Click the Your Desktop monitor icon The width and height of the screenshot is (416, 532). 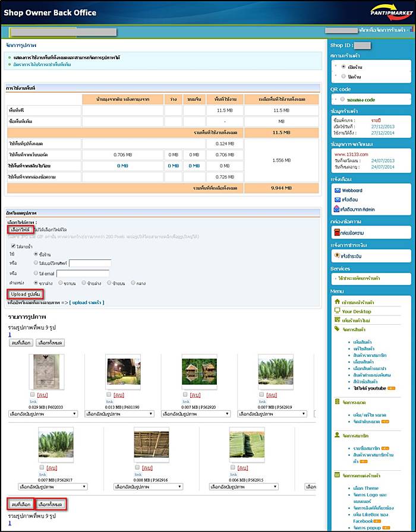(337, 311)
